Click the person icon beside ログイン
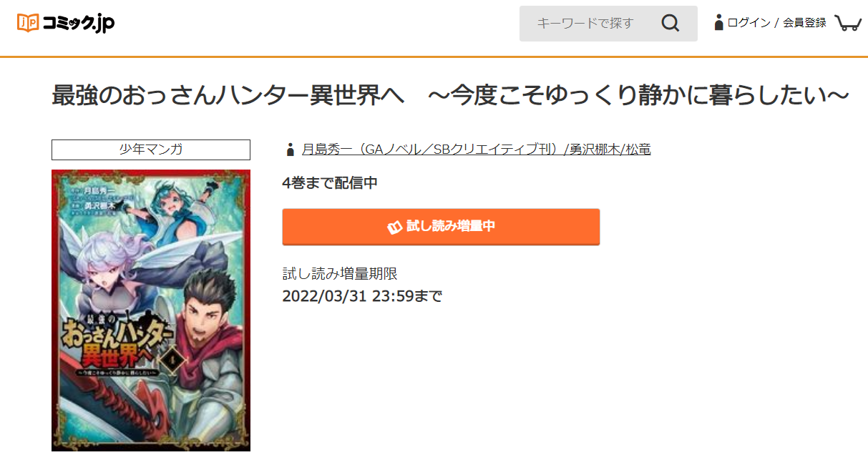868x465 pixels. point(719,23)
